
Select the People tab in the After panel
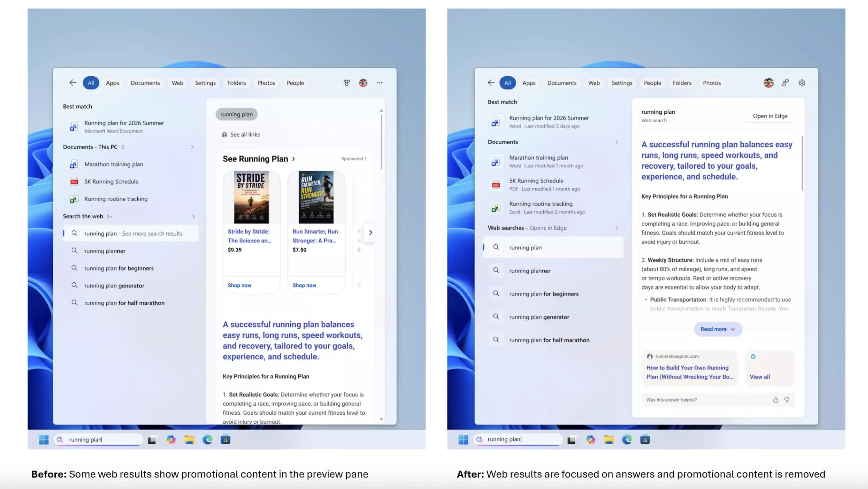tap(652, 83)
